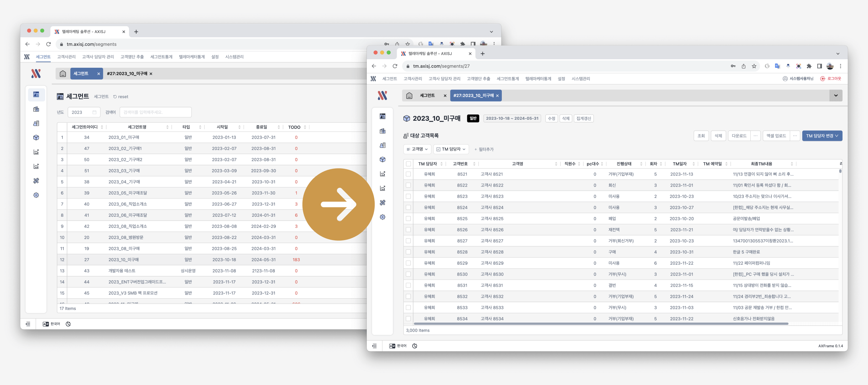Check the row for 고객사 8521
This screenshot has height=385, width=868.
(408, 174)
